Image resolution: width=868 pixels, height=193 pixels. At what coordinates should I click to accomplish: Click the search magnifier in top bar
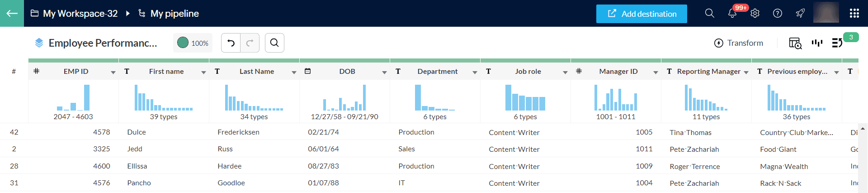point(709,14)
